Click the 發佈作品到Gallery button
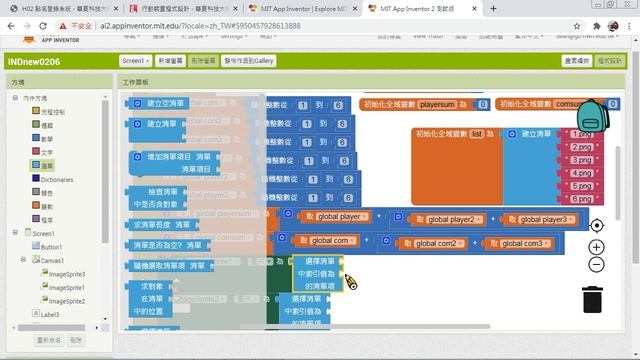 249,61
